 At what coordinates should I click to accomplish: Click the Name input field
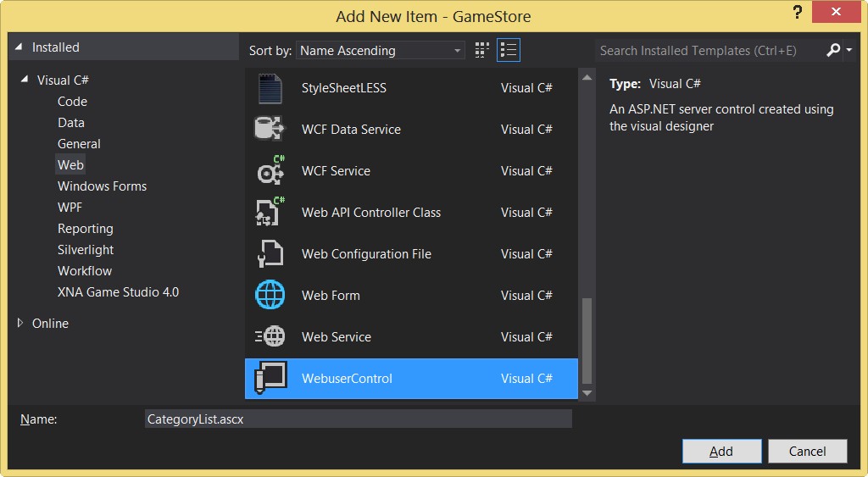[359, 419]
